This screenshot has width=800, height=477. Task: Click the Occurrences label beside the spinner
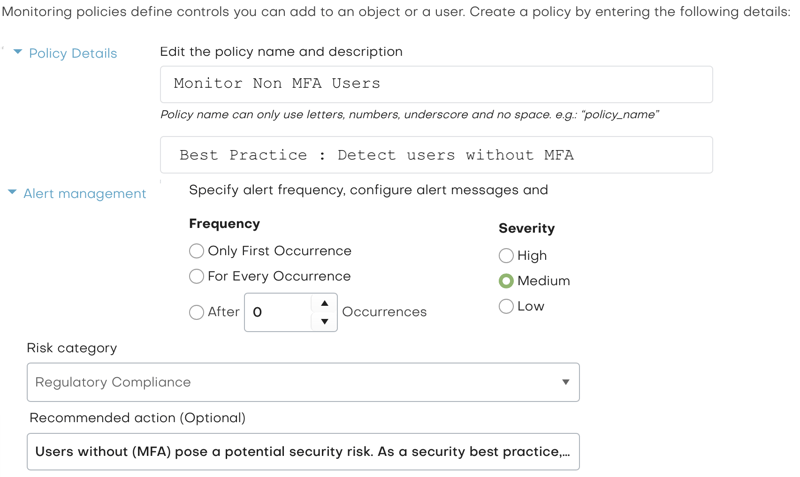384,312
